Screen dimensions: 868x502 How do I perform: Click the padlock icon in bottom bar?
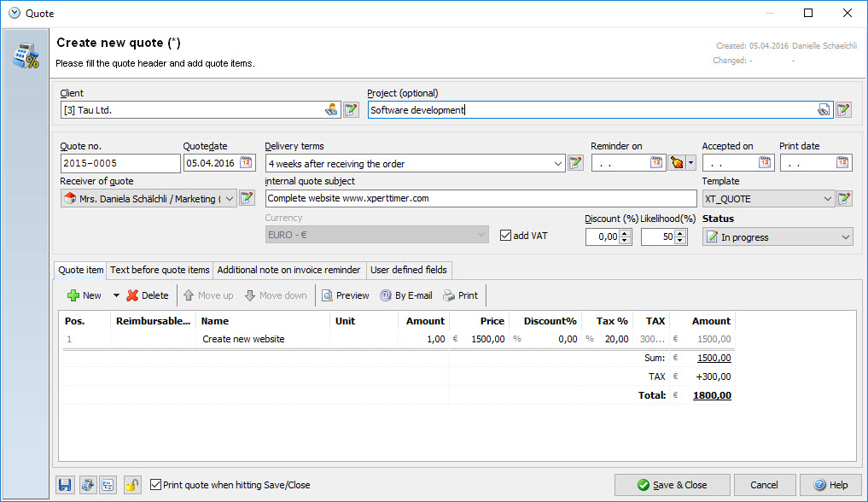point(131,485)
